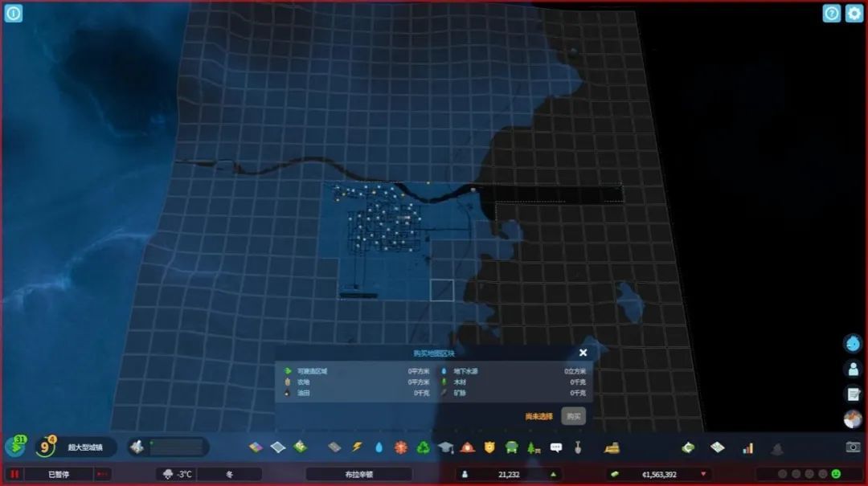Select the Signature Buildings tool icon
This screenshot has width=868, height=486.
click(x=300, y=447)
